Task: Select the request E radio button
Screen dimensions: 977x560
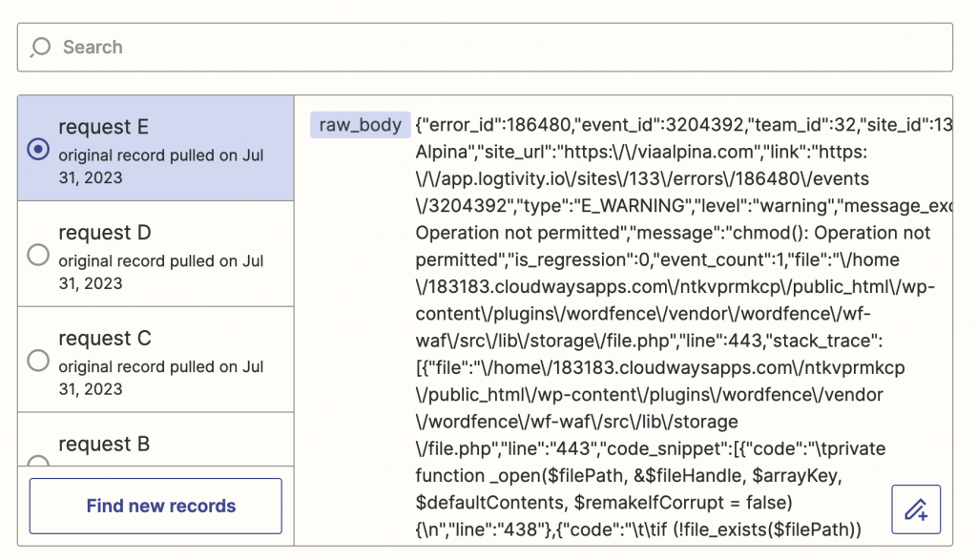Action: (x=38, y=149)
